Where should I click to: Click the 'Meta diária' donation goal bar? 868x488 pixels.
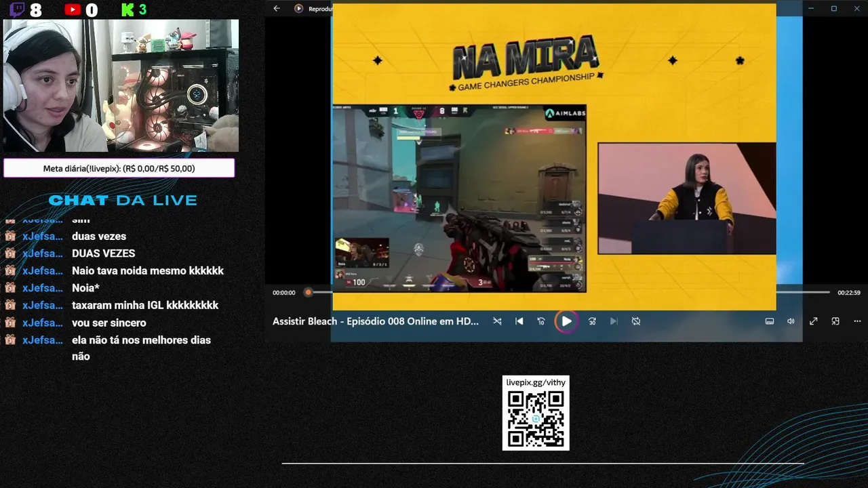click(119, 168)
